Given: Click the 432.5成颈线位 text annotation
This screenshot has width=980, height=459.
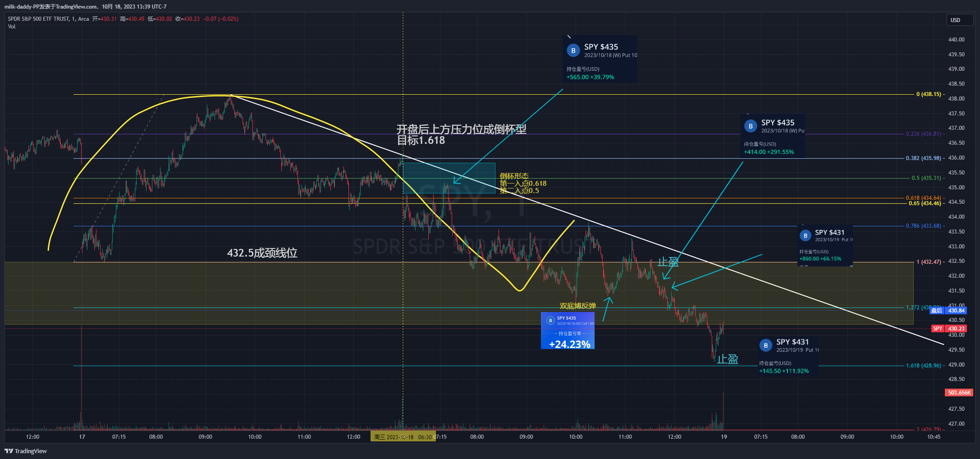Looking at the screenshot, I should coord(262,253).
